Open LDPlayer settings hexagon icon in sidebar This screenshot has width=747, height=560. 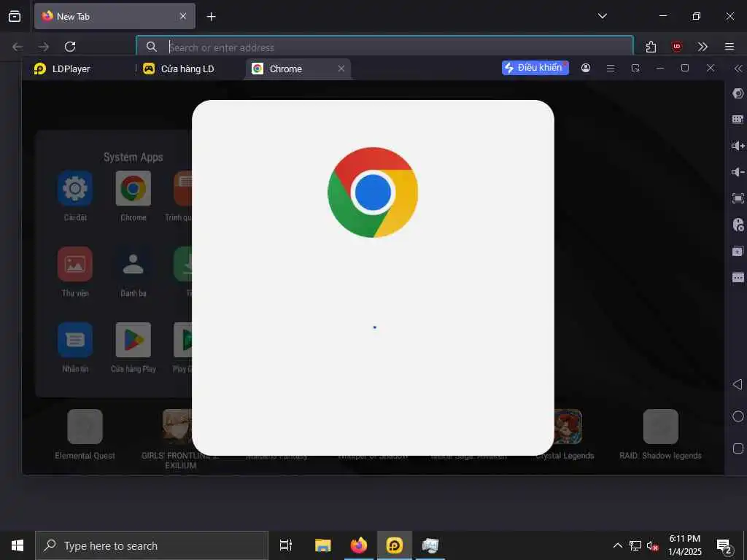pos(738,93)
